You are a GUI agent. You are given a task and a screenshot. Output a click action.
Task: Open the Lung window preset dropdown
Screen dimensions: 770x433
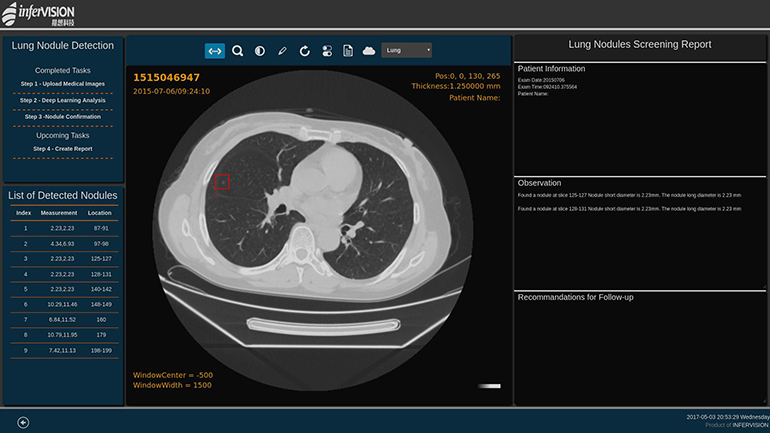point(407,50)
